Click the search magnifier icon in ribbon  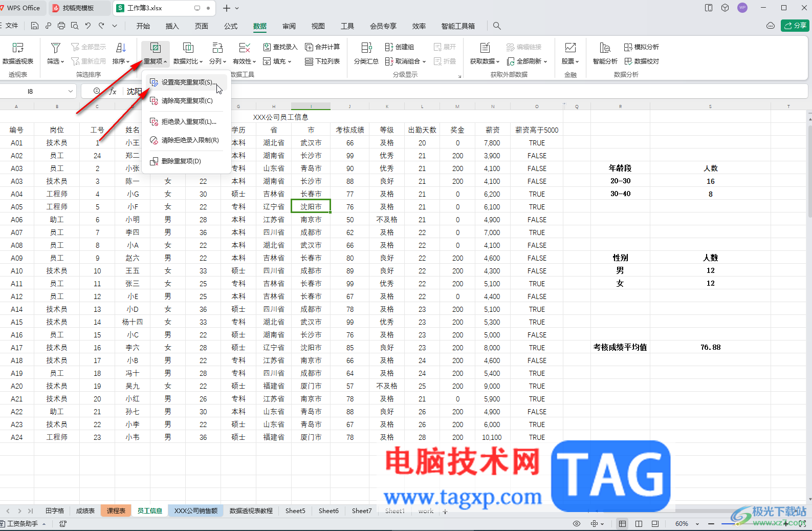[497, 26]
